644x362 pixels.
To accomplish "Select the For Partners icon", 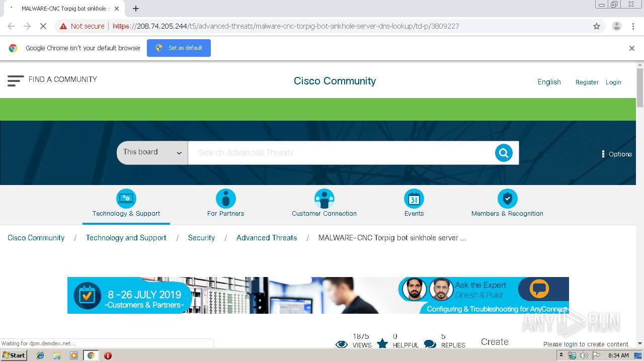I will pyautogui.click(x=226, y=199).
